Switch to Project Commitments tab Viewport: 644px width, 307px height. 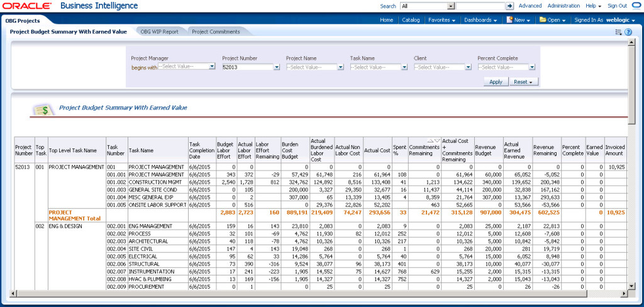[x=216, y=31]
